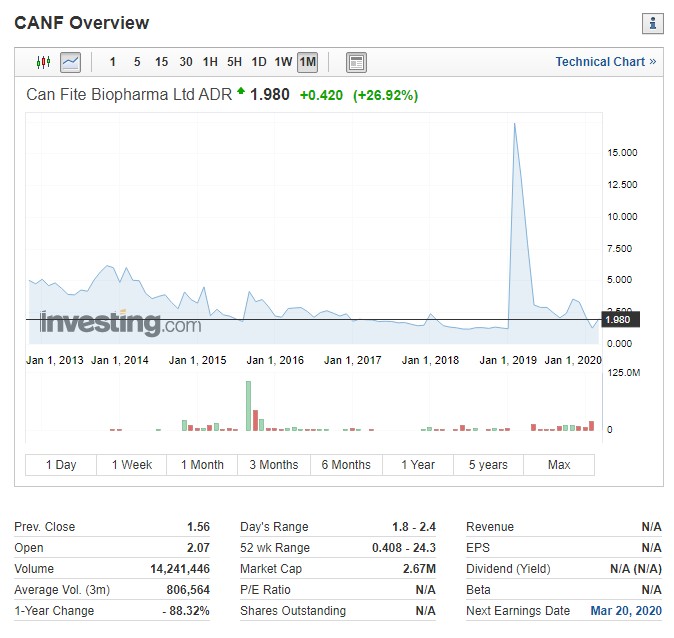The width and height of the screenshot is (674, 638).
Task: Choose the 1D interval
Action: pyautogui.click(x=259, y=62)
